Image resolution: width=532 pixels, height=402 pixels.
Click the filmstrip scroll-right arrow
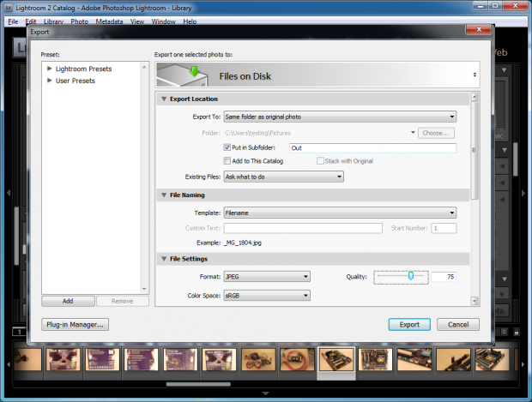pyautogui.click(x=523, y=364)
